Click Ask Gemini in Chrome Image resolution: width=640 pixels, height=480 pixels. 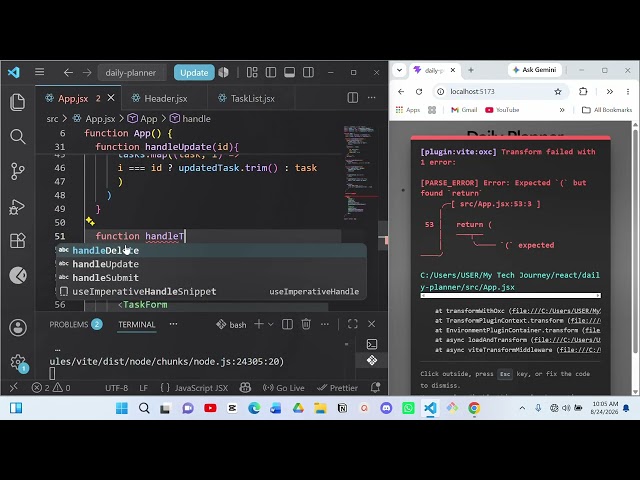tap(535, 70)
